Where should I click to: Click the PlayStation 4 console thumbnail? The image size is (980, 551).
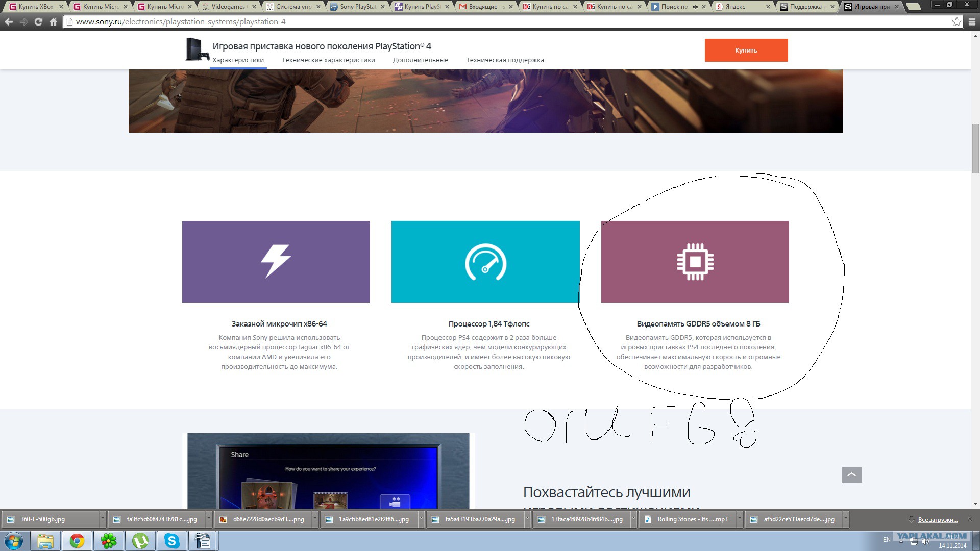tap(197, 50)
